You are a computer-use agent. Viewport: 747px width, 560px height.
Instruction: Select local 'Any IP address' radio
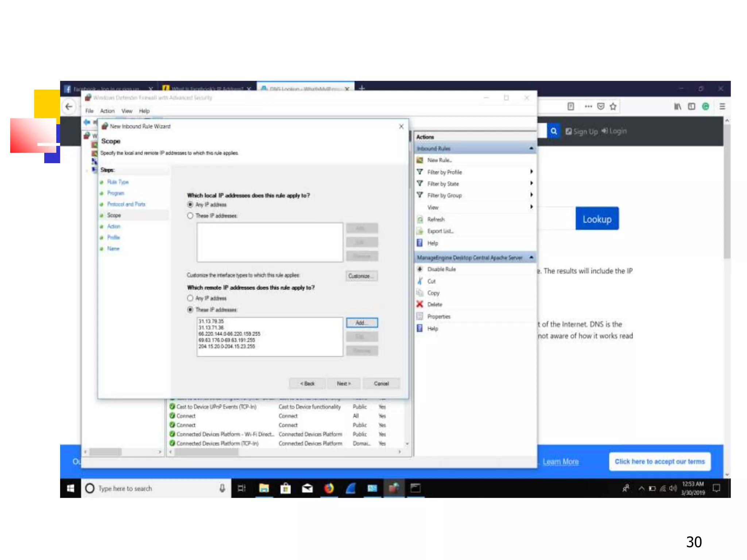(x=190, y=205)
